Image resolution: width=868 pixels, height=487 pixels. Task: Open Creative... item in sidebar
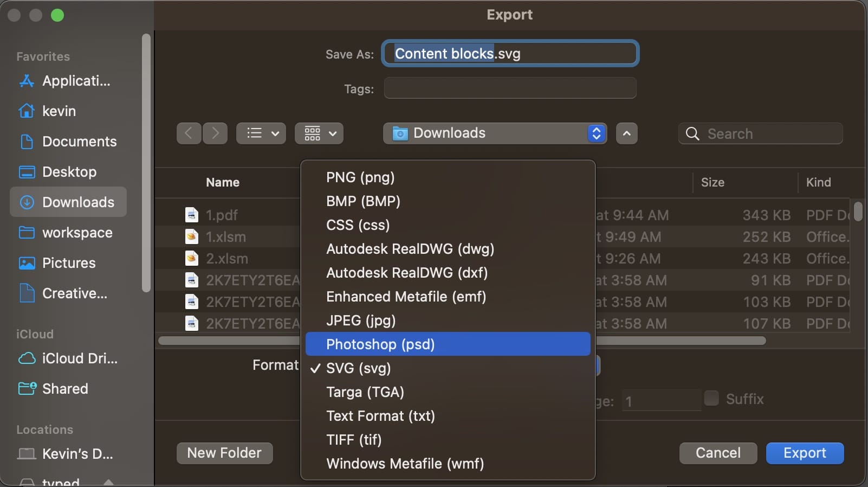(x=68, y=293)
